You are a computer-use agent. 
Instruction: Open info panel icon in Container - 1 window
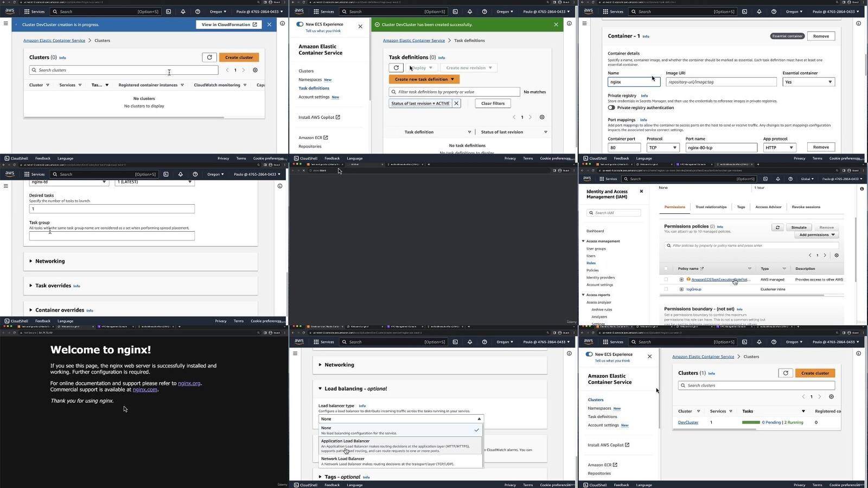858,23
